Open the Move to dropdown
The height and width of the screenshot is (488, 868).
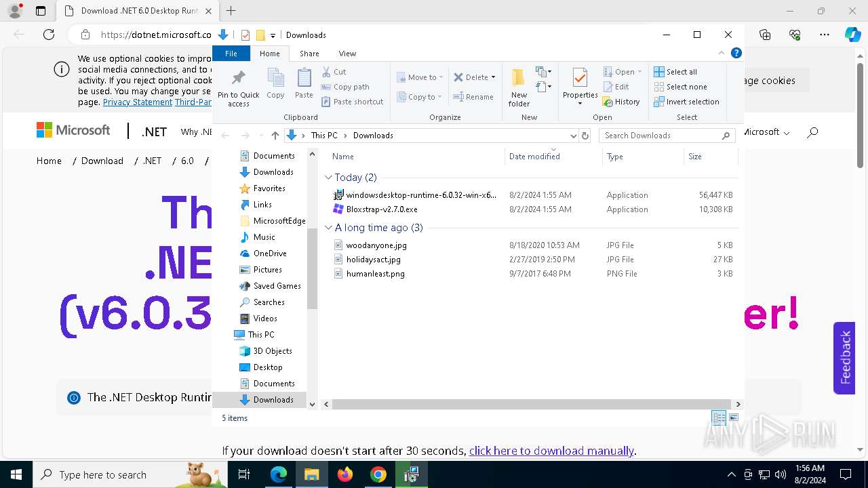click(x=420, y=77)
